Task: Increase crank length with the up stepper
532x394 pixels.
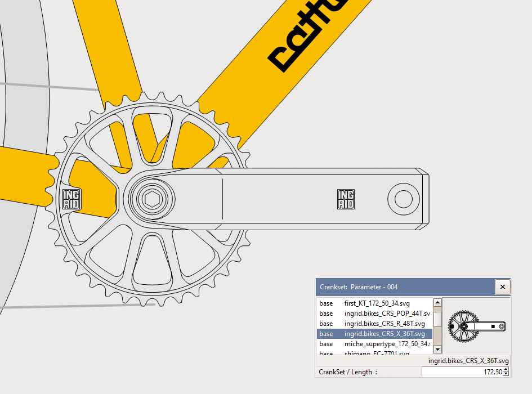Action: (506, 370)
